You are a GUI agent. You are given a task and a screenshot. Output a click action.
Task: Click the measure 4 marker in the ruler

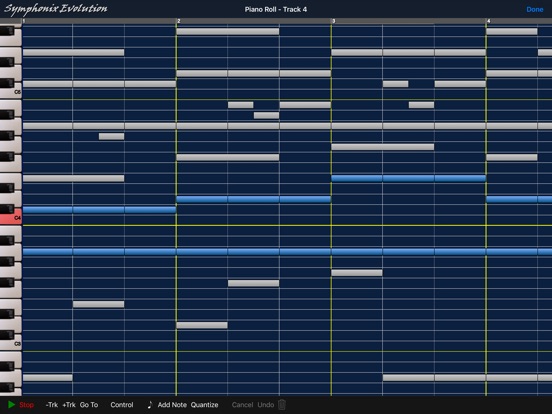[489, 21]
